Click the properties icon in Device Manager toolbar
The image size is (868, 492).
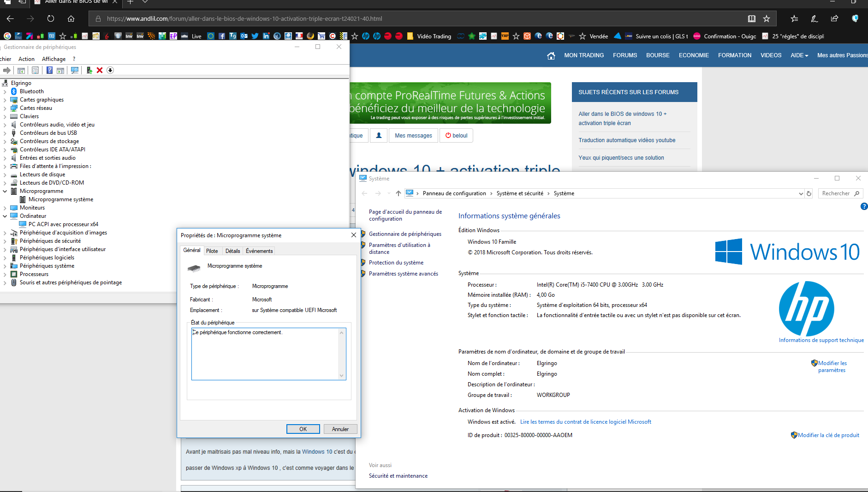[35, 70]
